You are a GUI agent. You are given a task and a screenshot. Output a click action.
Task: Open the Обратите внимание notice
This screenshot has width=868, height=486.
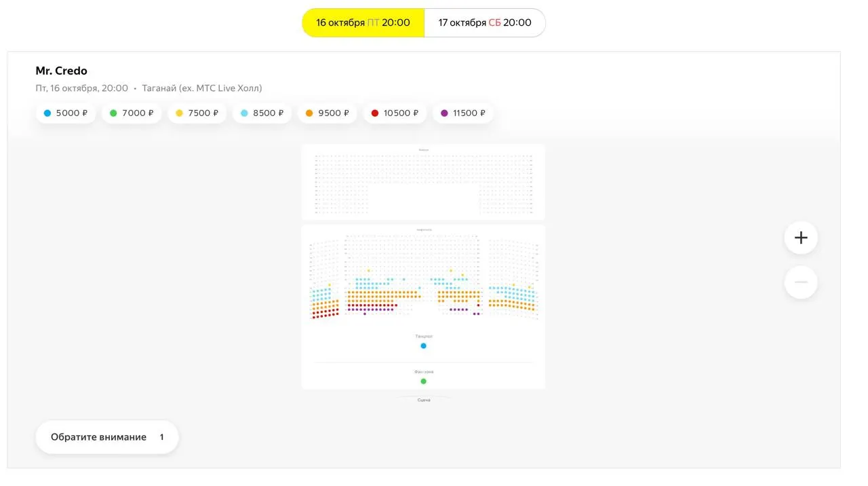coord(107,437)
